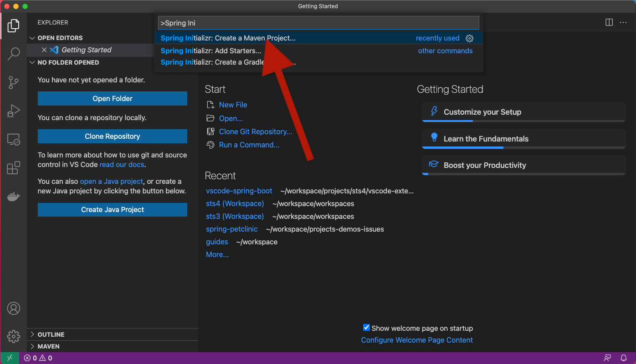636x364 pixels.
Task: Follow the 'open a Java project' link
Action: point(112,181)
